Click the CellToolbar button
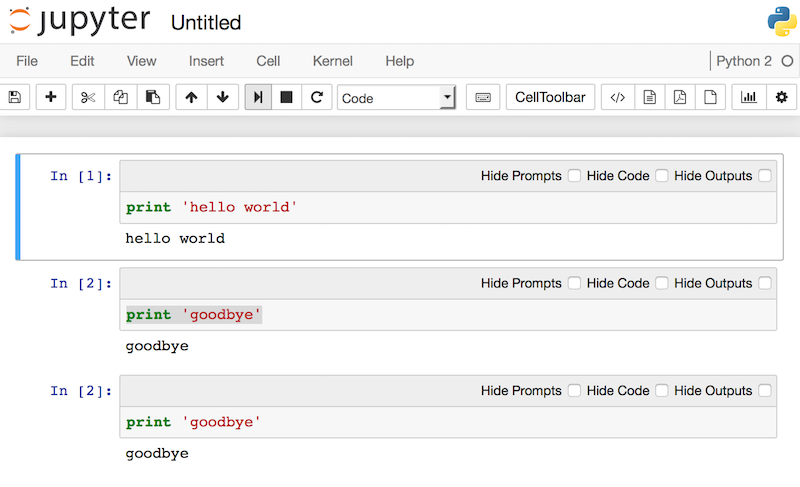Viewport: 800px width, 487px height. pyautogui.click(x=550, y=97)
